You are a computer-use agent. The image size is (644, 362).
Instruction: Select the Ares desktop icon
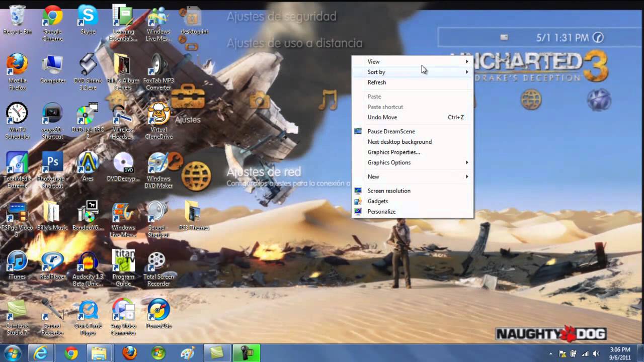[x=88, y=166]
